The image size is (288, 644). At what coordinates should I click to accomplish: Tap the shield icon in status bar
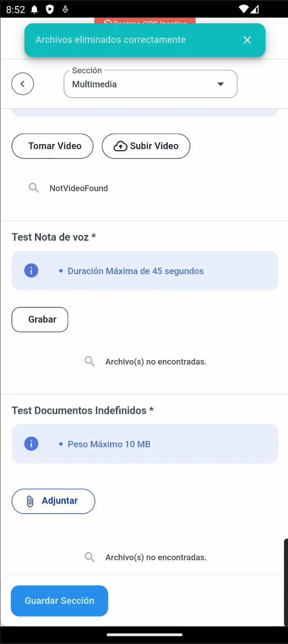click(50, 9)
